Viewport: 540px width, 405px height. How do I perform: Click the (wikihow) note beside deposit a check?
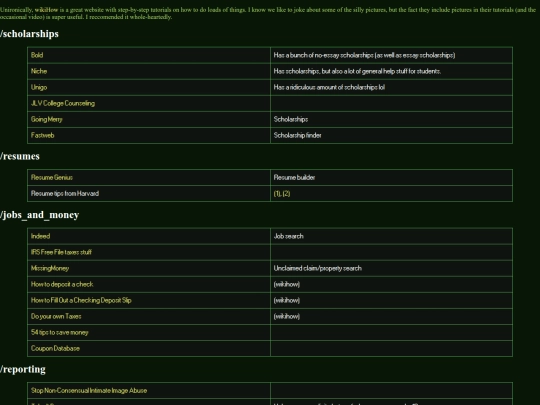(x=287, y=284)
